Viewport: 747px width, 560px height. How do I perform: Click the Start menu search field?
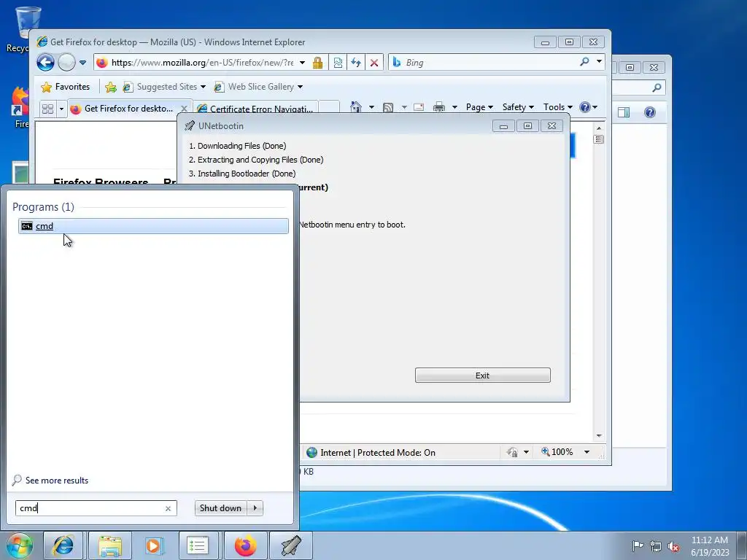coord(90,508)
